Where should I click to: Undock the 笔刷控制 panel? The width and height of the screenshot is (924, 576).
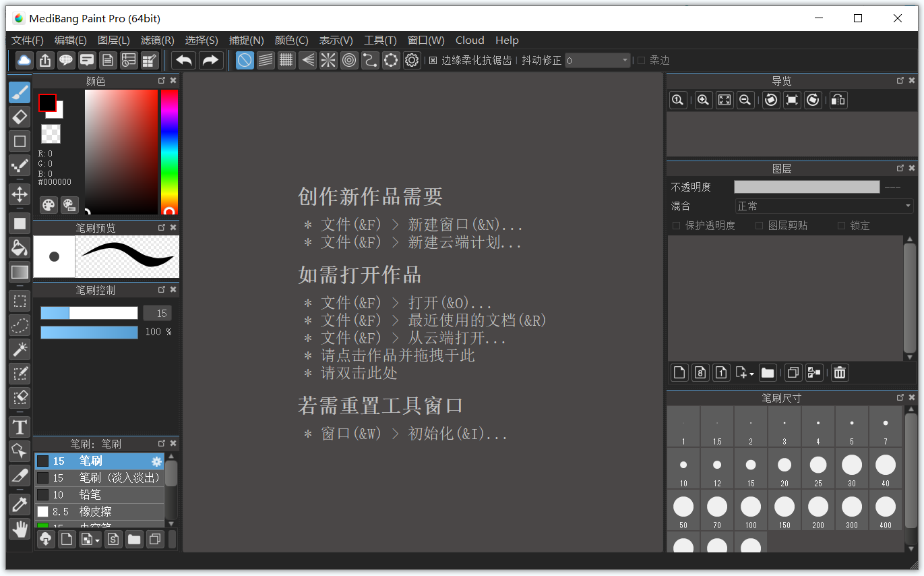coord(162,289)
